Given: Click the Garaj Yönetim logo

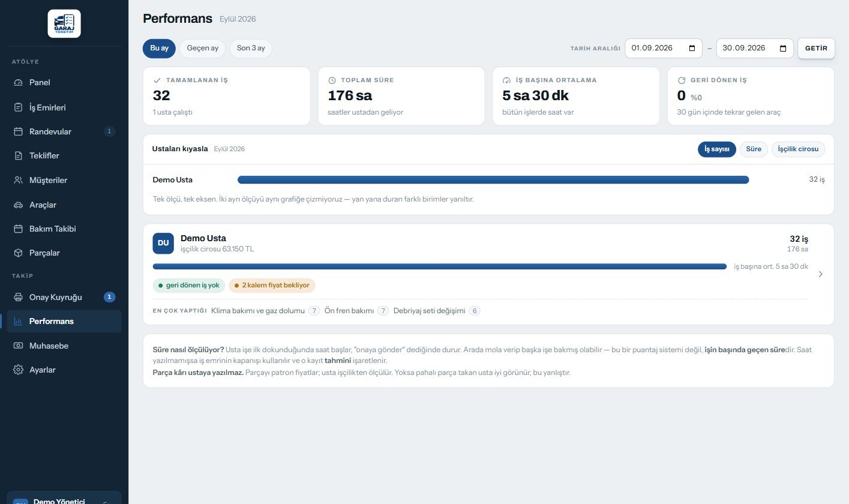Looking at the screenshot, I should 64,24.
